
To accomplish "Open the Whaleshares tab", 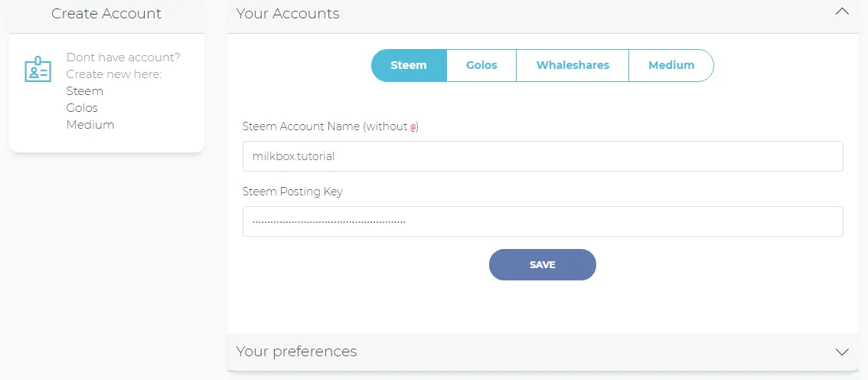I will click(573, 65).
